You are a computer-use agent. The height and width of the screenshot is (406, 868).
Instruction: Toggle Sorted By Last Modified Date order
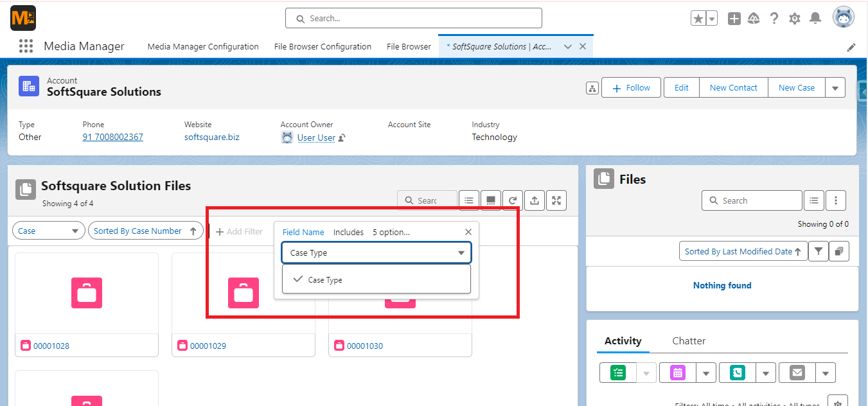(x=743, y=251)
